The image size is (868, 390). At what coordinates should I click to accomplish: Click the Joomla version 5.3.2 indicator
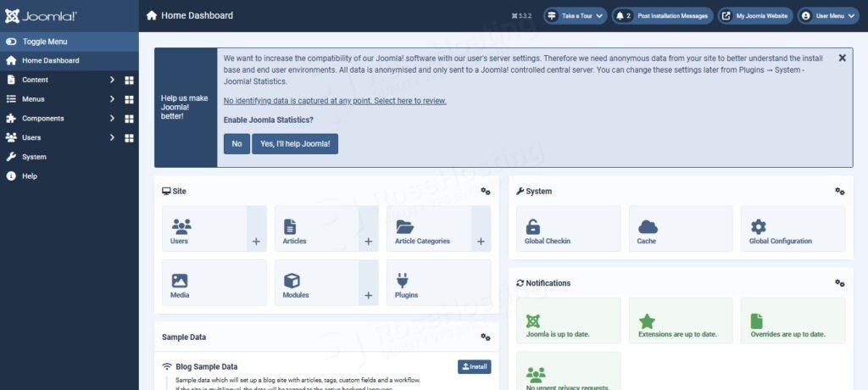coord(521,16)
